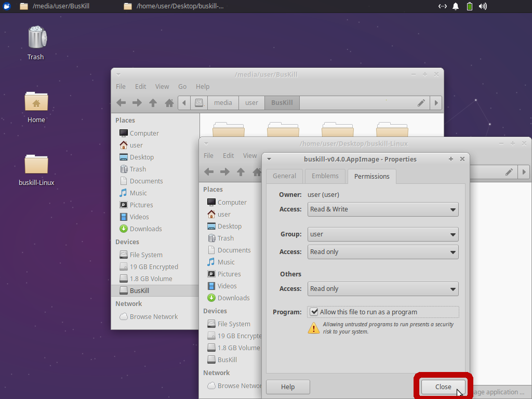Open the buskill-Linux window title menu arrow

(206, 143)
